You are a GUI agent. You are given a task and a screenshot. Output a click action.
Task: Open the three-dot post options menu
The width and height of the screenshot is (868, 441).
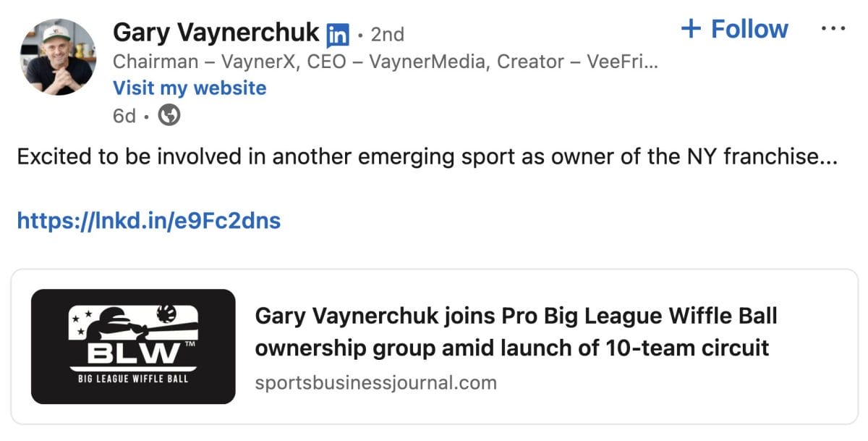pyautogui.click(x=833, y=29)
